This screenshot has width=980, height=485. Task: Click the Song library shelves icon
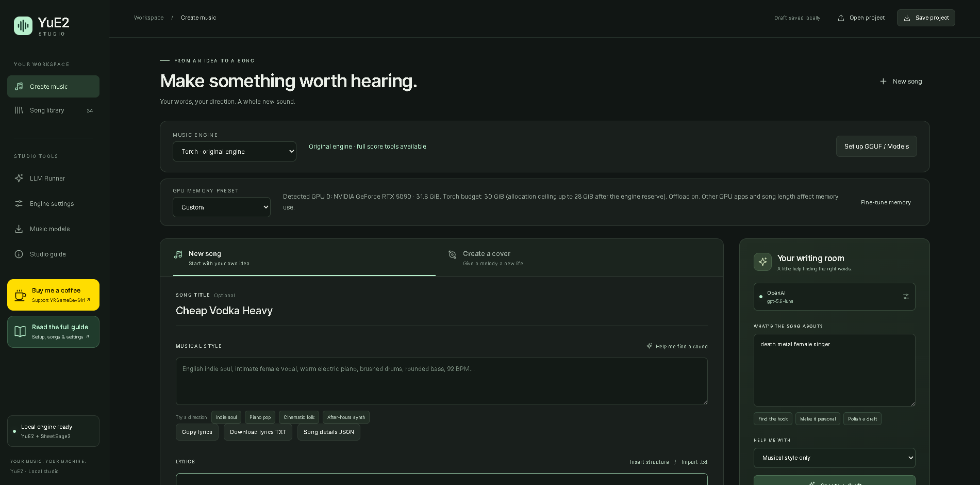point(19,110)
